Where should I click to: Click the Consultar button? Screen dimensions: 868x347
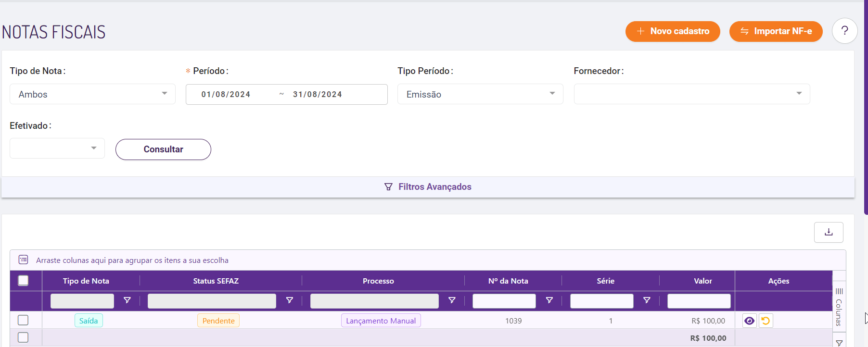(163, 149)
